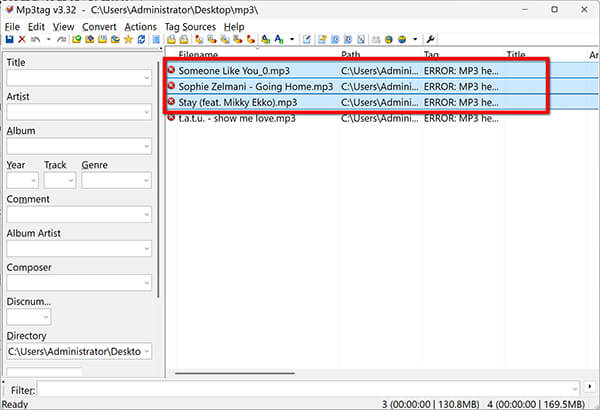
Task: Expand the Track field dropdown
Action: tap(71, 180)
